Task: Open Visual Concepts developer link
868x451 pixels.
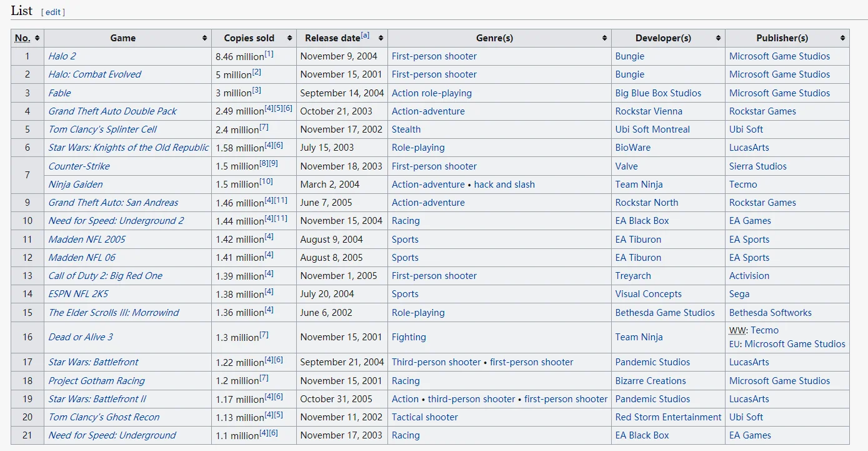Action: (649, 294)
